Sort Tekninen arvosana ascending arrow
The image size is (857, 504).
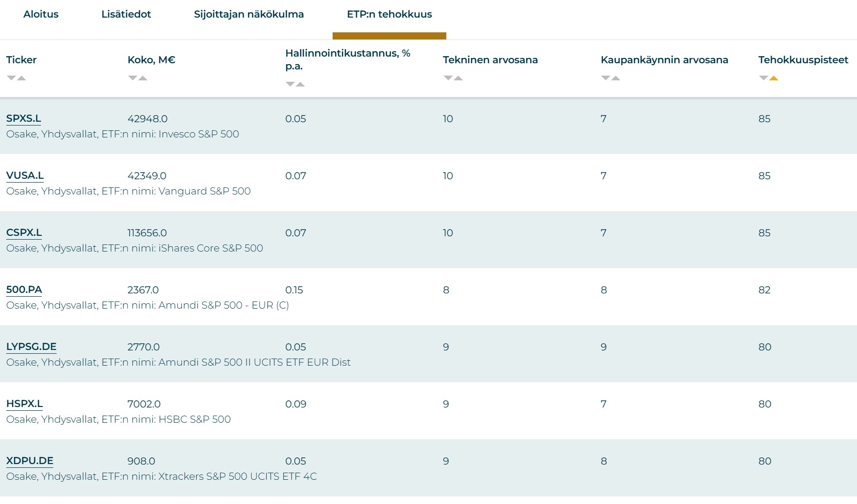point(458,78)
